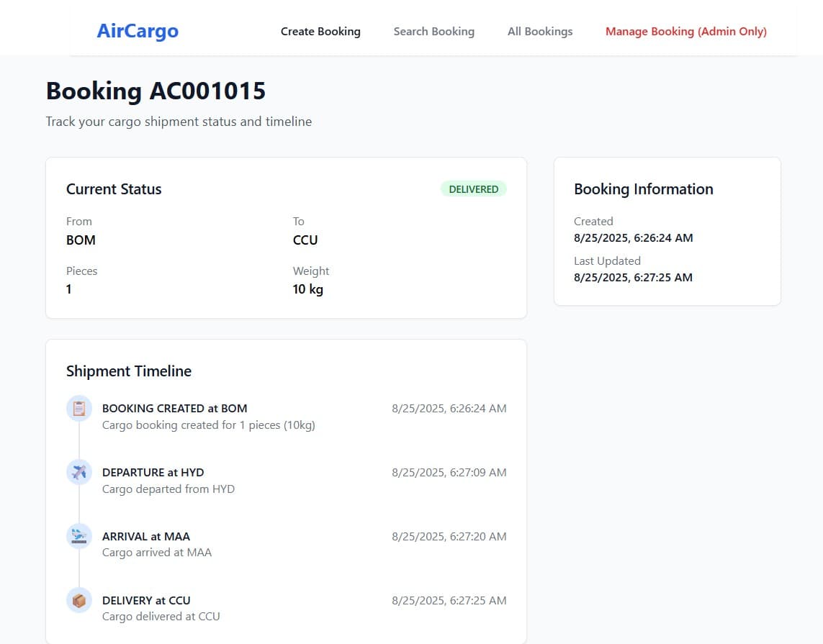Click arrival timestamp 6:27:20 AM
Image resolution: width=823 pixels, height=644 pixels.
point(449,537)
